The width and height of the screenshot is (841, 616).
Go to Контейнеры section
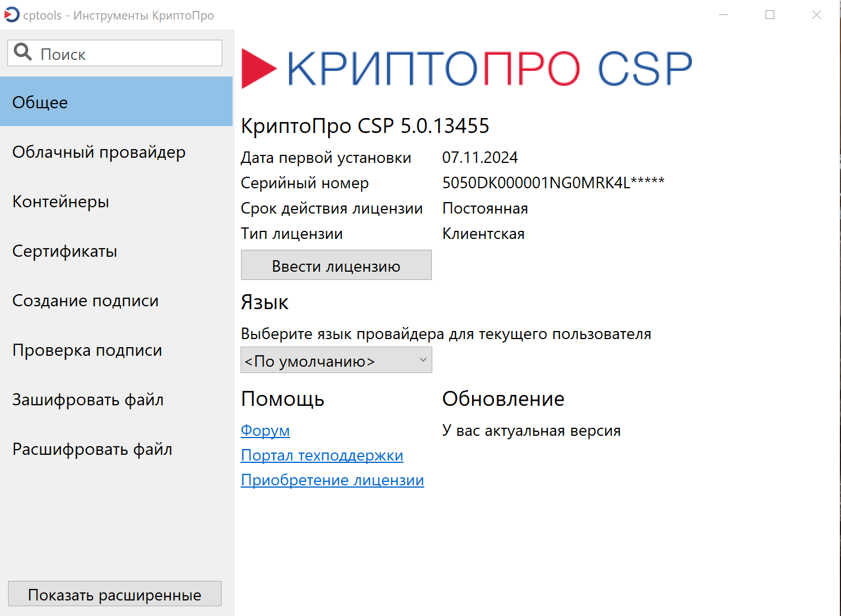tap(116, 201)
